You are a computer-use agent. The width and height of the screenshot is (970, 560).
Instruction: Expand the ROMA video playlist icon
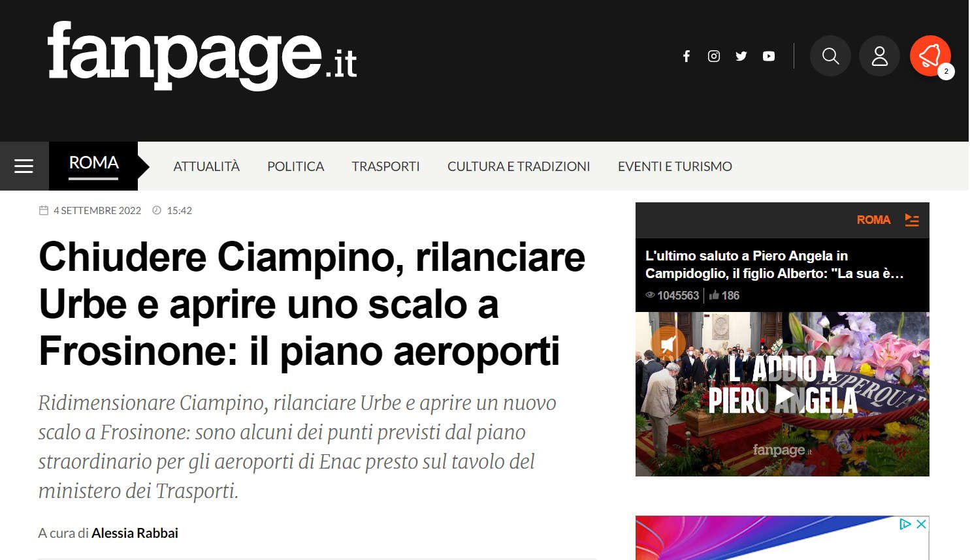tap(912, 220)
